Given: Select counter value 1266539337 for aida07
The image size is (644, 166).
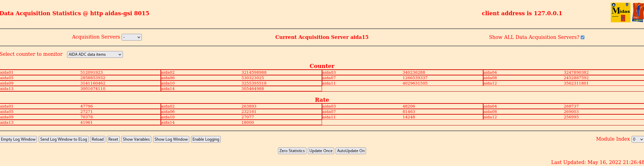Looking at the screenshot, I should [415, 78].
